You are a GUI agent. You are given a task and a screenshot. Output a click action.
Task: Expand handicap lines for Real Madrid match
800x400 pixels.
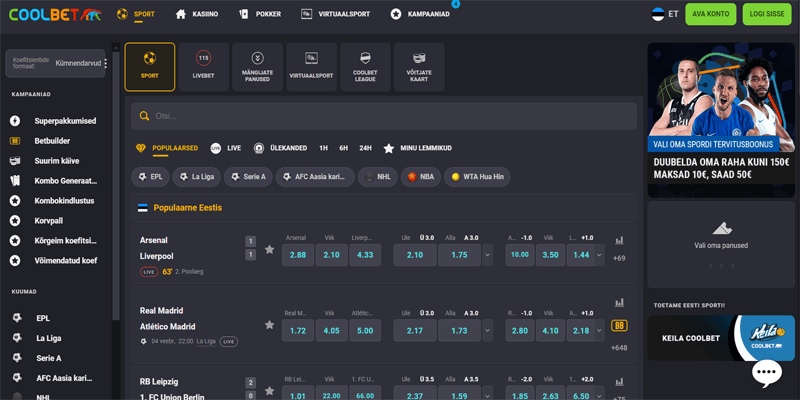[x=600, y=330]
